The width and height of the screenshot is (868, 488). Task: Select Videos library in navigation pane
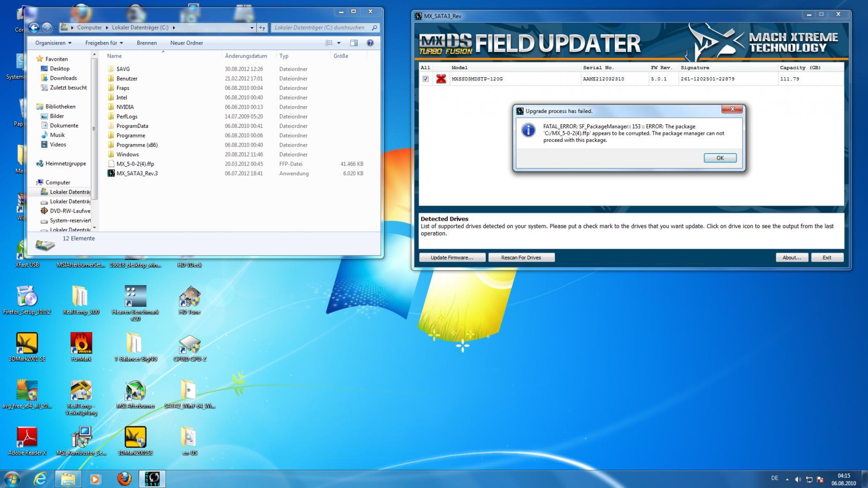click(x=58, y=145)
